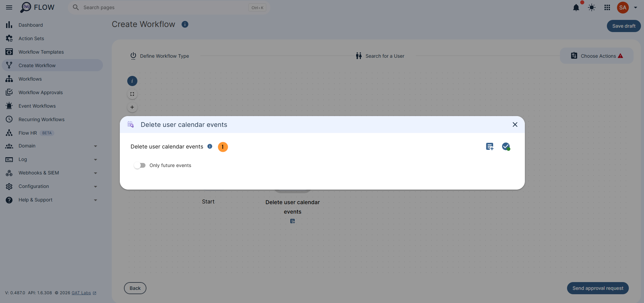The width and height of the screenshot is (644, 303).
Task: Toggle light/dark theme sun icon
Action: 592,7
